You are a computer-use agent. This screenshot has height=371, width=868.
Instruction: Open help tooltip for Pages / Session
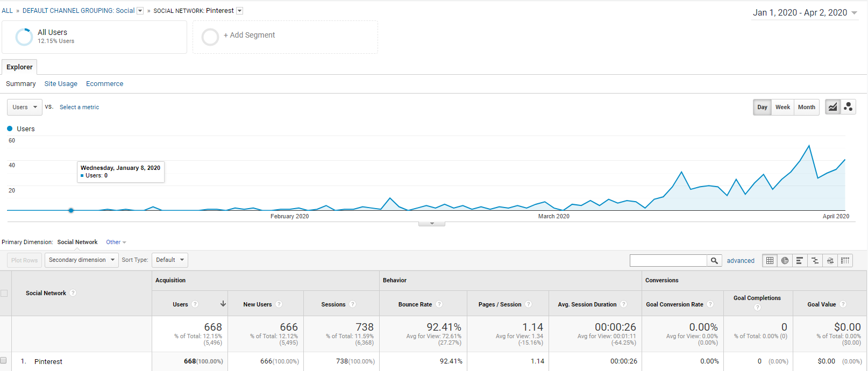(x=529, y=304)
